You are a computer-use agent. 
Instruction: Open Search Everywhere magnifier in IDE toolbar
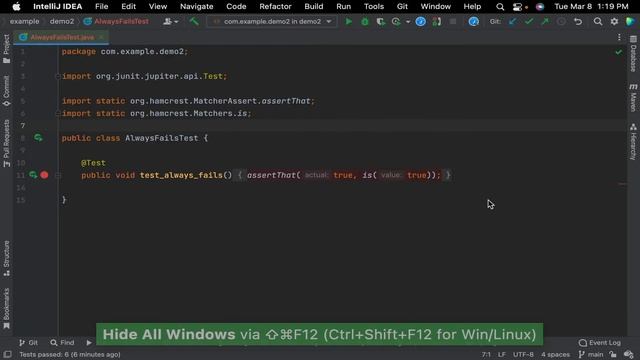pyautogui.click(x=598, y=21)
